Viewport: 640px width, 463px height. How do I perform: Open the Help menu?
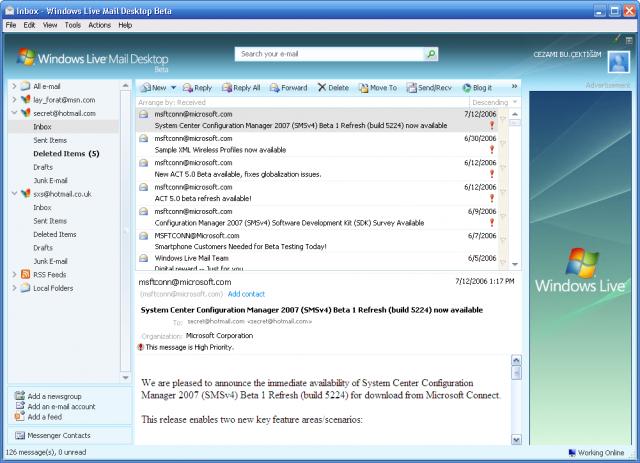(125, 25)
